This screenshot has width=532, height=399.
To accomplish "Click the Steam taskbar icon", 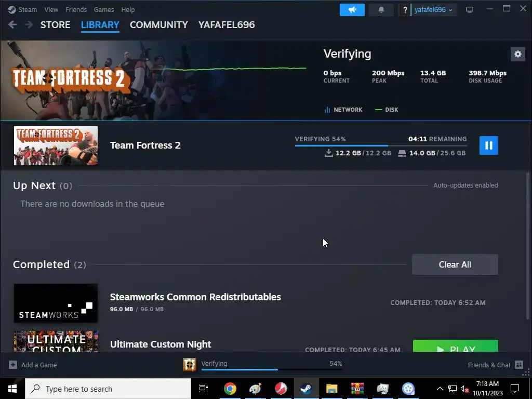I will [307, 389].
